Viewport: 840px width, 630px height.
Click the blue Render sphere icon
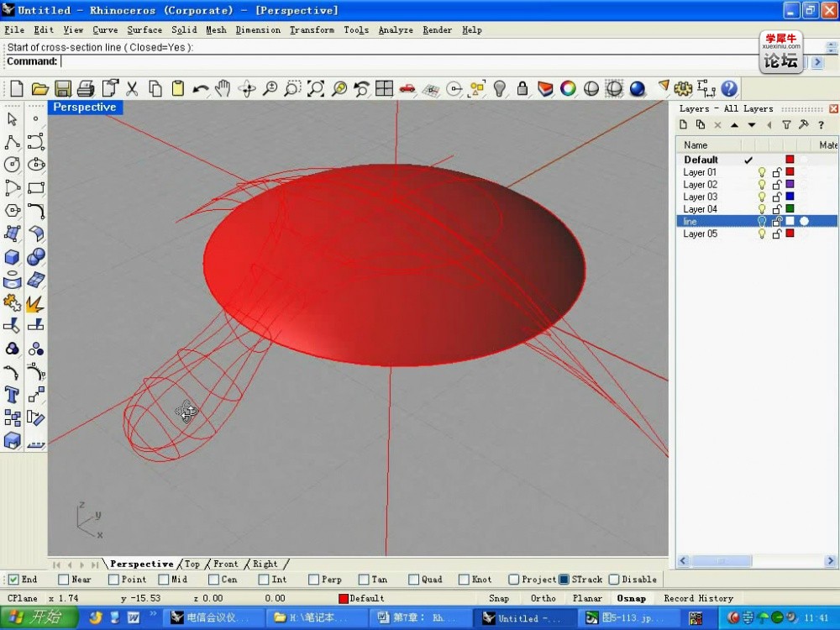tap(638, 88)
